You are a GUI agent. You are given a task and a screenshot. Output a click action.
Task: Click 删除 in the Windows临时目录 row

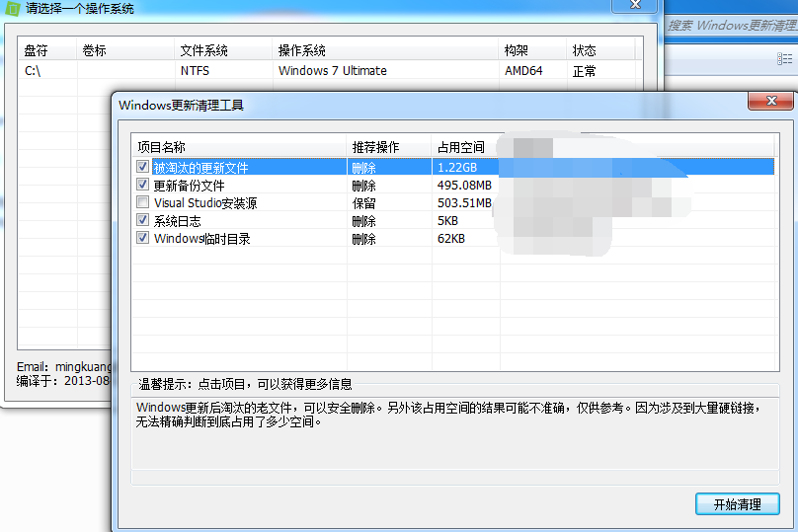coord(363,239)
